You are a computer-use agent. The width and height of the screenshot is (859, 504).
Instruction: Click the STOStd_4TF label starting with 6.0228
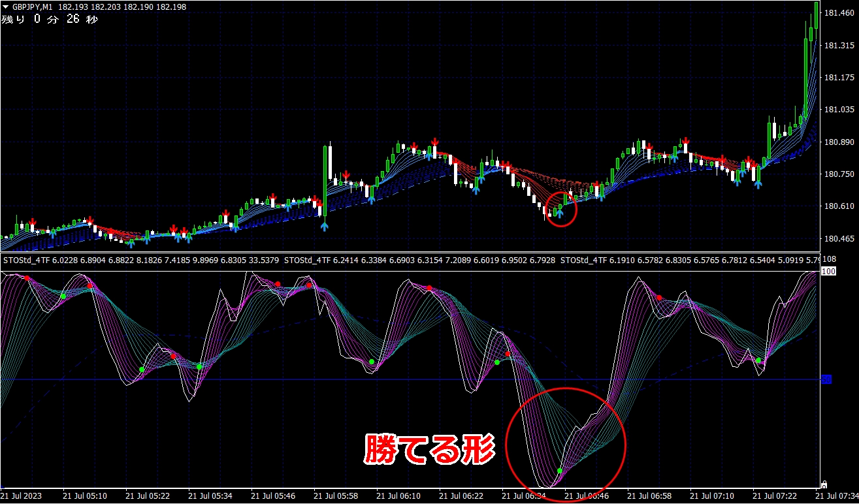[x=141, y=260]
